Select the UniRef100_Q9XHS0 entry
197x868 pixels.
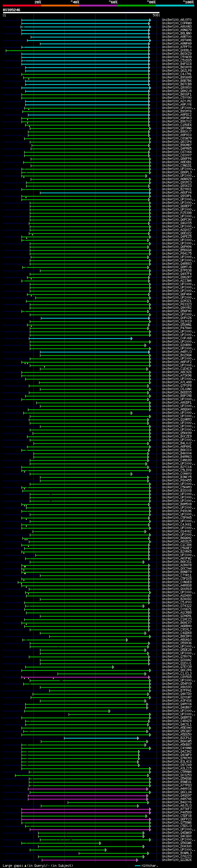click(177, 88)
